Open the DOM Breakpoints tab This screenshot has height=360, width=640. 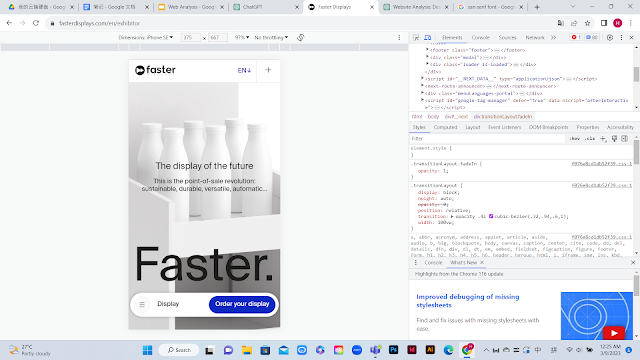[549, 127]
